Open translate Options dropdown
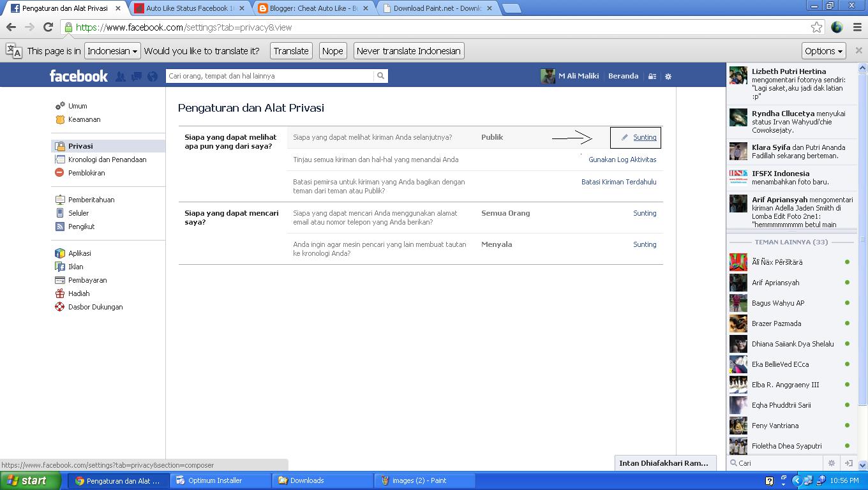Image resolution: width=868 pixels, height=490 pixels. [x=824, y=50]
